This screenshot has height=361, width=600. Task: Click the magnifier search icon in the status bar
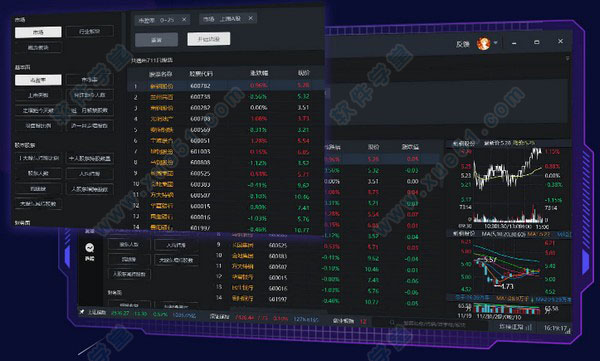click(392, 323)
